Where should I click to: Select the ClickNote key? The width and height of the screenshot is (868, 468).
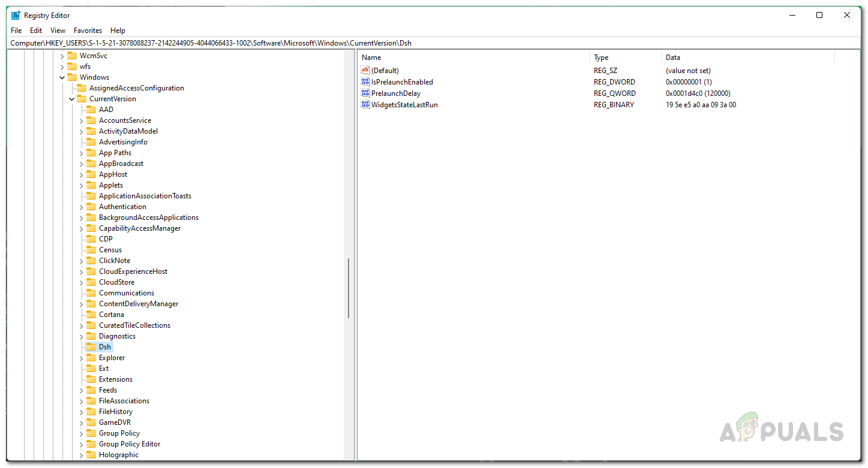click(x=115, y=261)
